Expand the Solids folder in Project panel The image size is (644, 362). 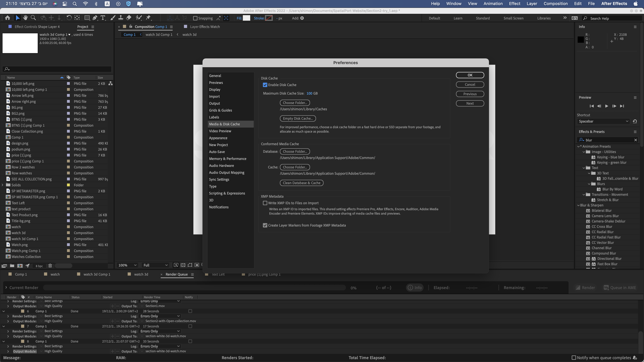pos(3,185)
